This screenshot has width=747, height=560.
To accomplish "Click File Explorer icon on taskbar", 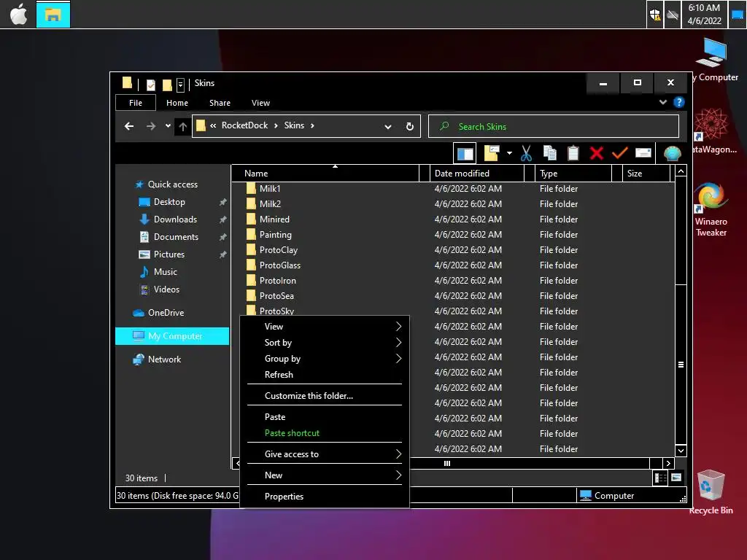I will pos(53,15).
